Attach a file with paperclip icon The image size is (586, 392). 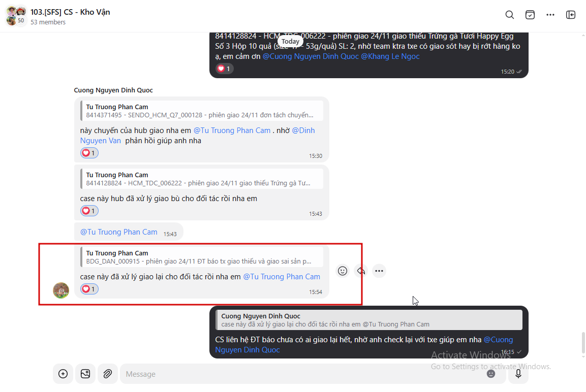[108, 374]
